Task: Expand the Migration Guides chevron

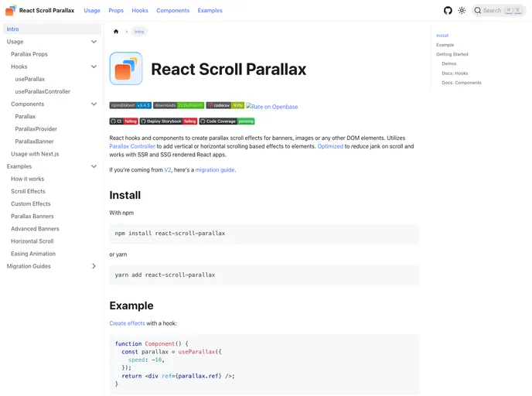Action: (x=94, y=266)
